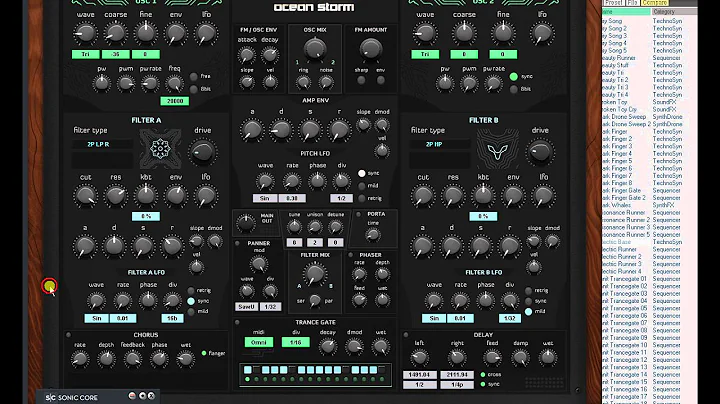720x404 pixels.
Task: Click the first Trance Gate step square
Action: click(x=248, y=370)
